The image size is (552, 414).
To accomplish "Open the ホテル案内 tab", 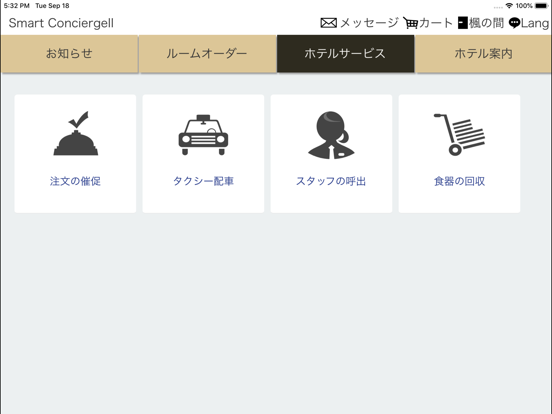I will (x=483, y=54).
